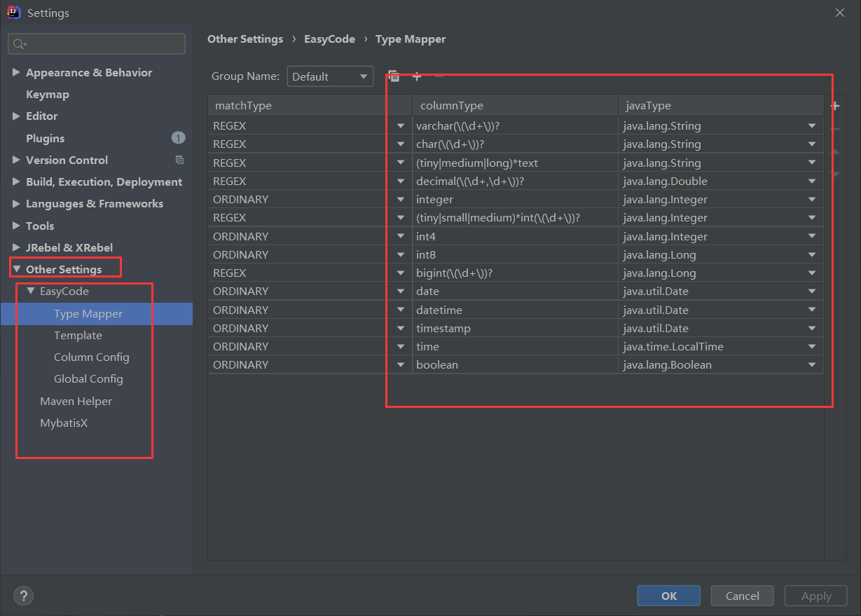Screen dimensions: 861x616
Task: Expand the Editor section arrow
Action: [x=16, y=116]
